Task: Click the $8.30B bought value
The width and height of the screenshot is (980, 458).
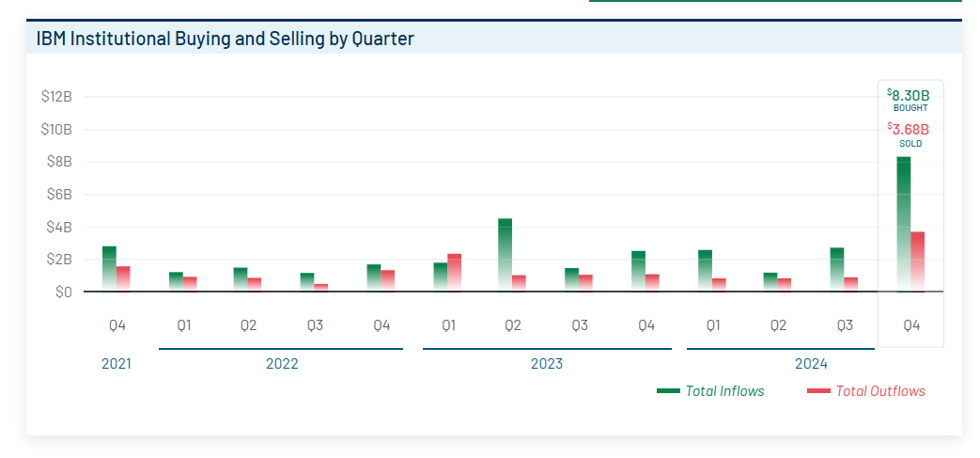Action: [909, 96]
